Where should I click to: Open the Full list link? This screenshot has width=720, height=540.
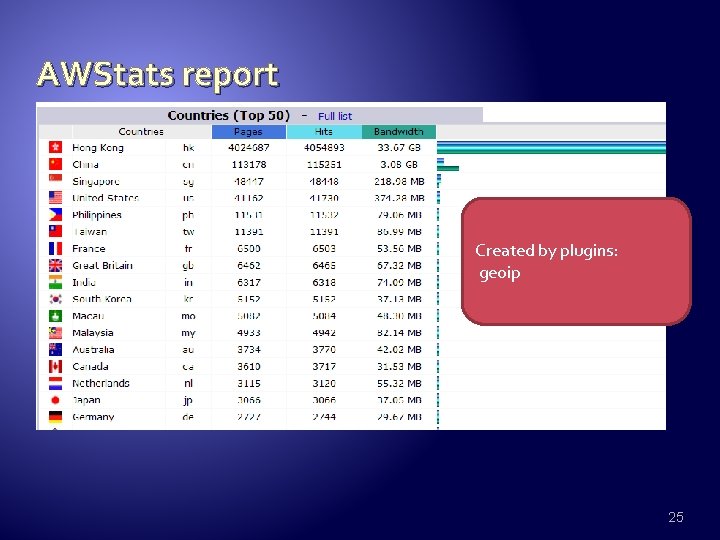(x=335, y=116)
